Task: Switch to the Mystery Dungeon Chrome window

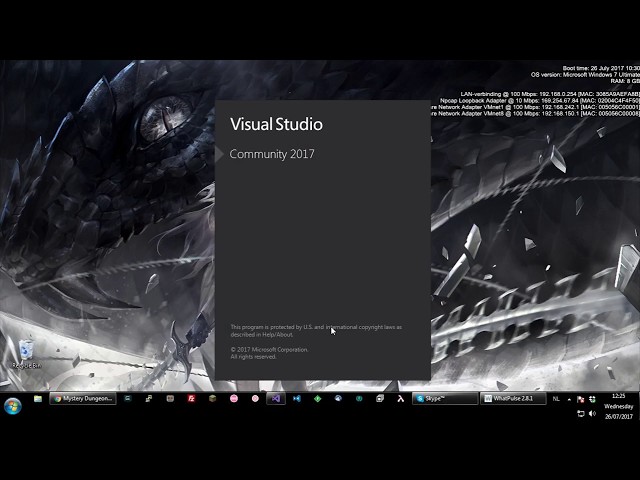Action: point(83,398)
